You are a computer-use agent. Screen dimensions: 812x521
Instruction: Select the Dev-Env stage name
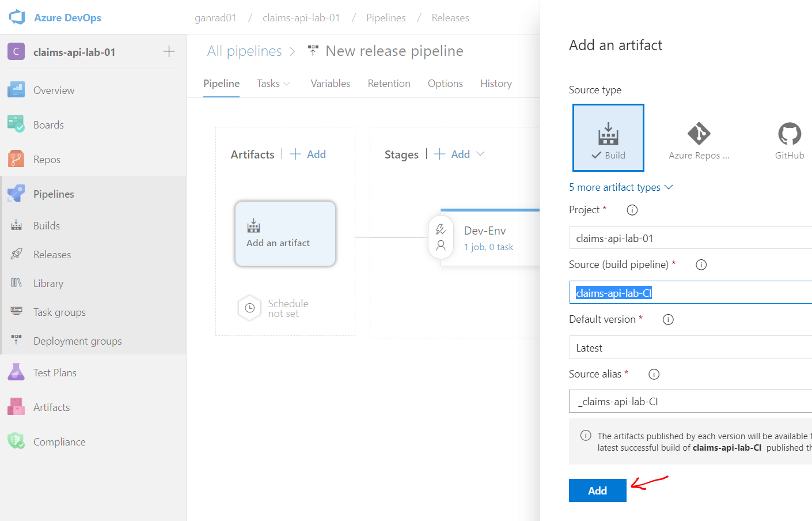(485, 231)
